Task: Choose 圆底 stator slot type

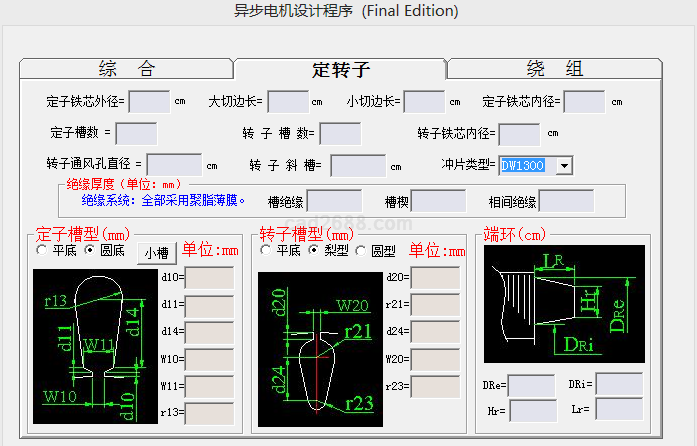Action: tap(90, 251)
